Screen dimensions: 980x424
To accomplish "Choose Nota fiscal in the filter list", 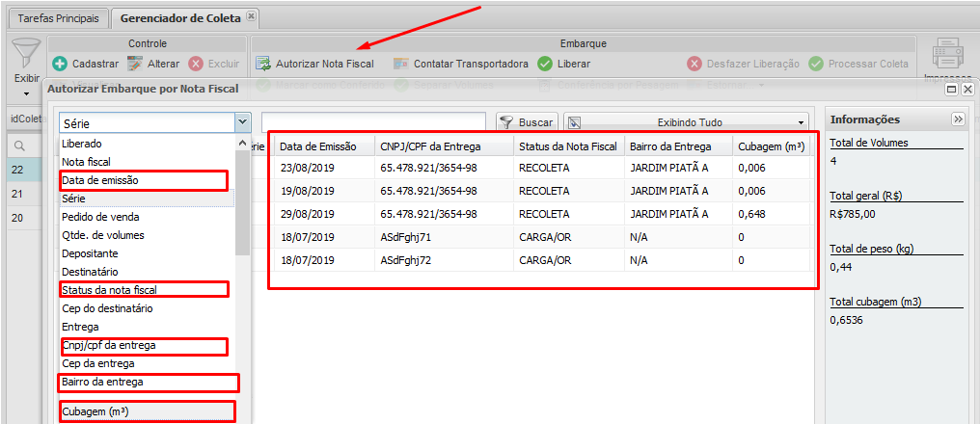I will point(147,162).
